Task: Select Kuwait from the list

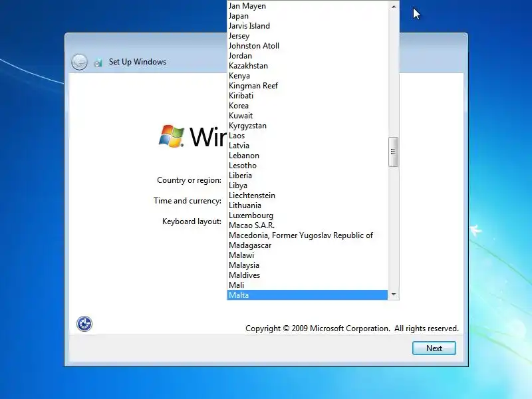Action: click(x=307, y=116)
